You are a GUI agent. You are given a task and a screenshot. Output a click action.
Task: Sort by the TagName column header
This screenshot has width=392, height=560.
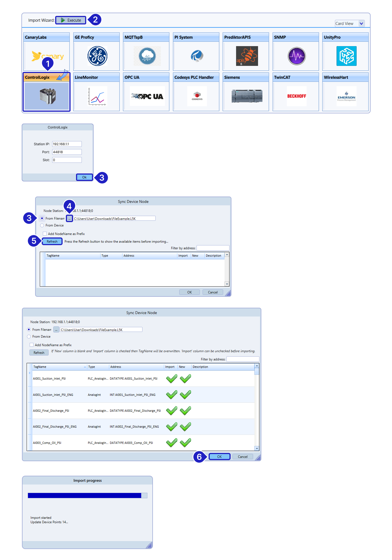(x=58, y=367)
